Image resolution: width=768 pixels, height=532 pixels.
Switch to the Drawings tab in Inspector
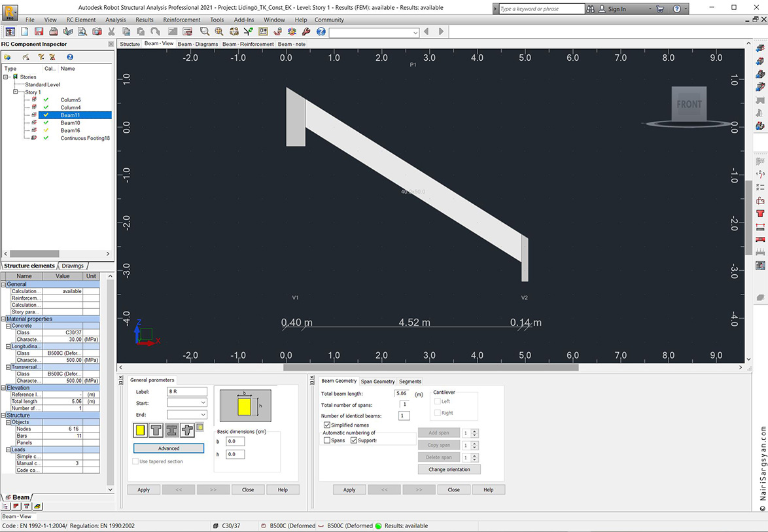pyautogui.click(x=73, y=266)
